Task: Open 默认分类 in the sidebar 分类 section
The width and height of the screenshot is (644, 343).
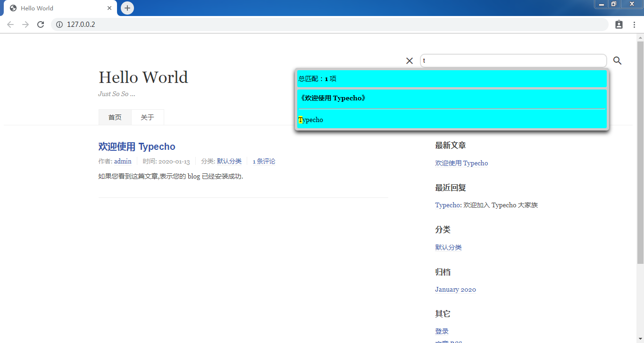Action: click(448, 247)
